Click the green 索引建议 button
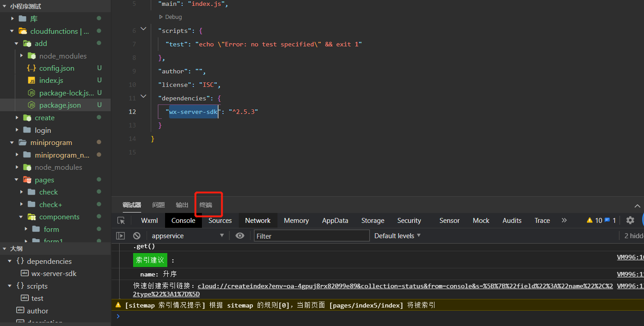This screenshot has height=326, width=644. [150, 260]
